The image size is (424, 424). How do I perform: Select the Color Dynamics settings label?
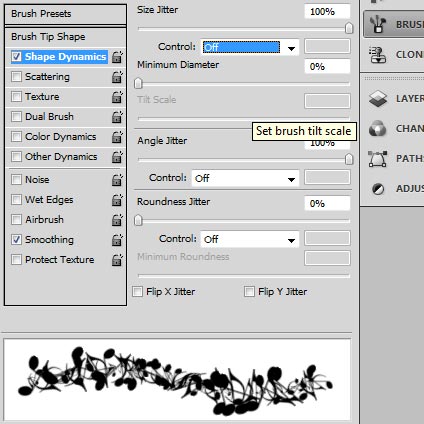pos(61,137)
